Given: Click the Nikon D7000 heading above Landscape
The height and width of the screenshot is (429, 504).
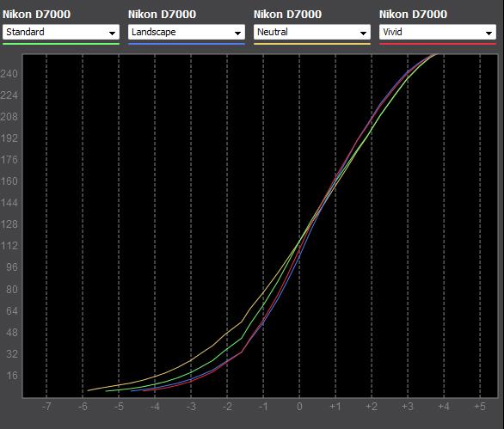Looking at the screenshot, I should pyautogui.click(x=162, y=14).
